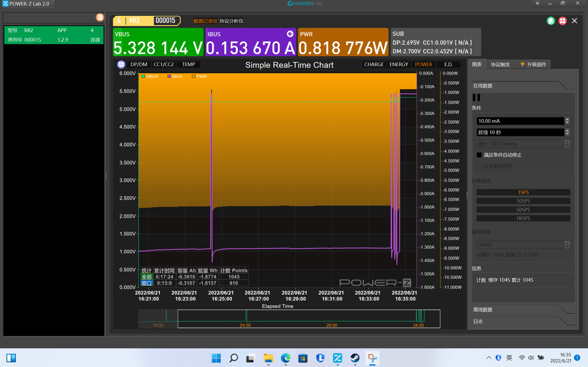Click the red four-square grid icon
This screenshot has height=367, width=588.
pyautogui.click(x=563, y=21)
